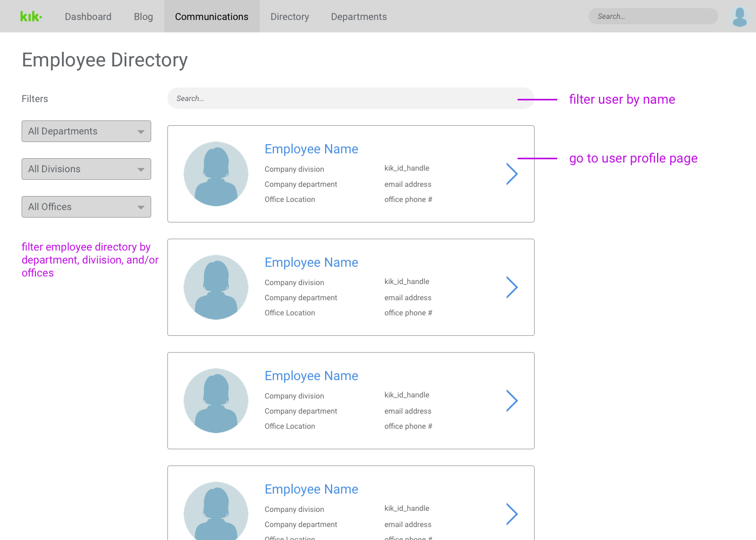Click first card's Office Location text
756x540 pixels.
pyautogui.click(x=290, y=199)
